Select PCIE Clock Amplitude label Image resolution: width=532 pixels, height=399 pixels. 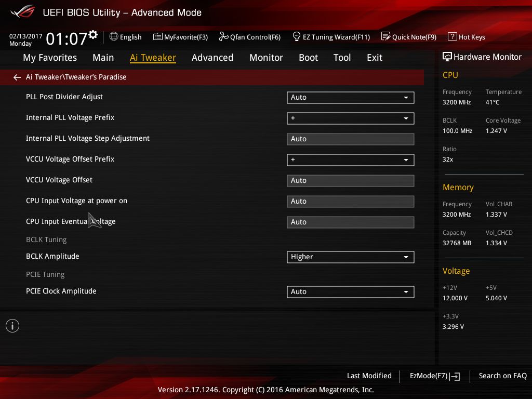pos(61,291)
